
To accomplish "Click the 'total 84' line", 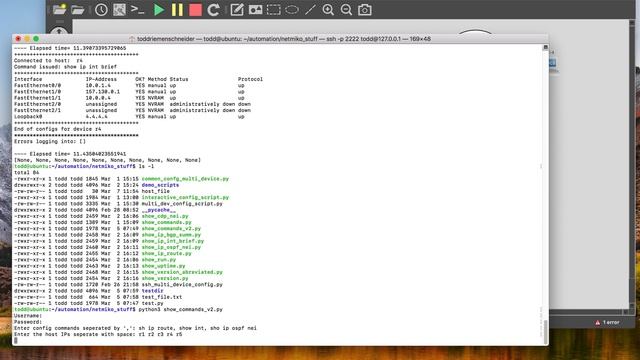I will 27,172.
